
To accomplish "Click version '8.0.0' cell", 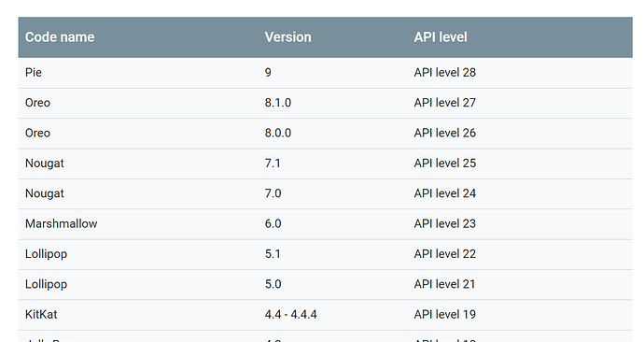I will click(x=277, y=134).
